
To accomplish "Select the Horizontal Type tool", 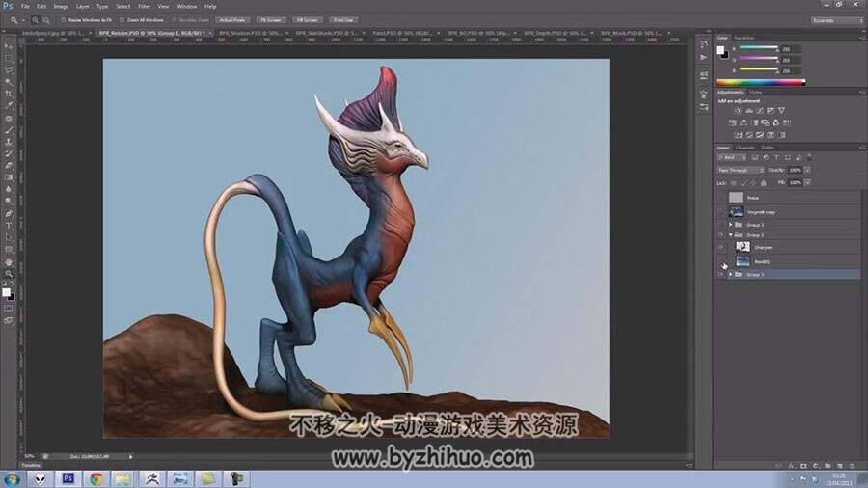I will [9, 226].
